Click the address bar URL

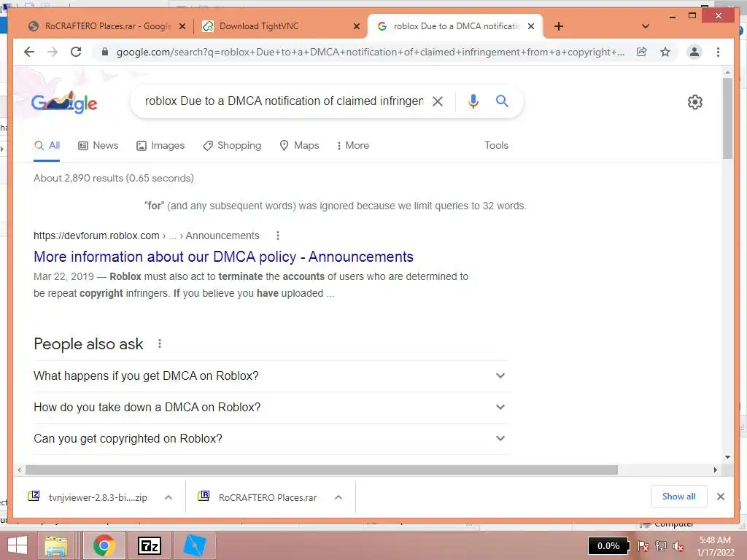pos(370,52)
